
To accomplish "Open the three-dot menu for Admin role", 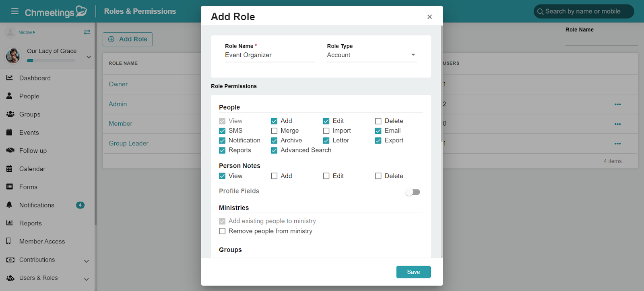I will click(617, 104).
